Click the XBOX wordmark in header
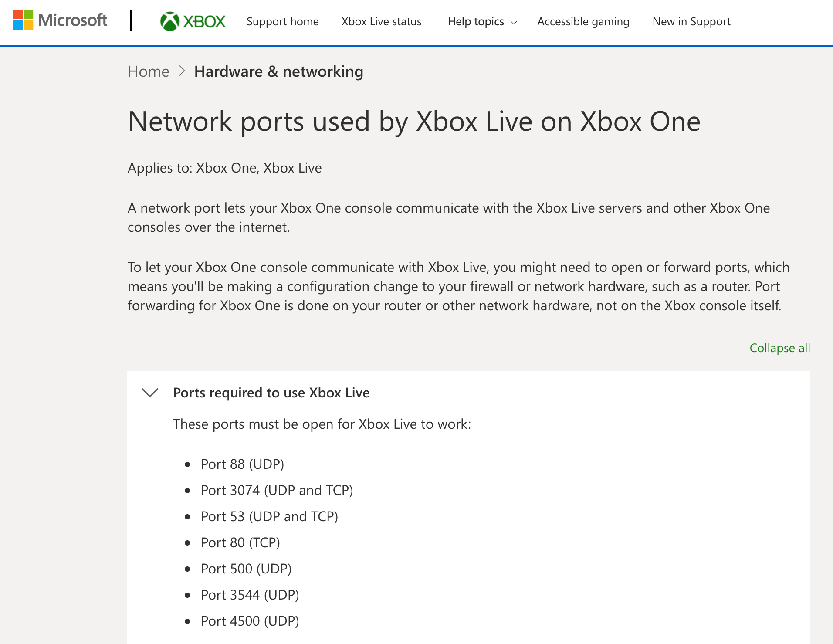833x644 pixels. tap(204, 21)
